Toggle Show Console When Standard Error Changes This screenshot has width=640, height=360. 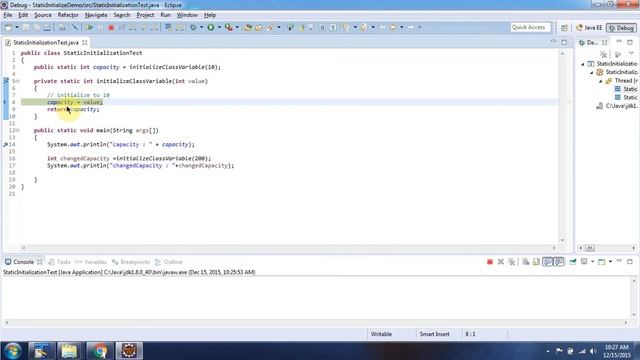(559, 262)
